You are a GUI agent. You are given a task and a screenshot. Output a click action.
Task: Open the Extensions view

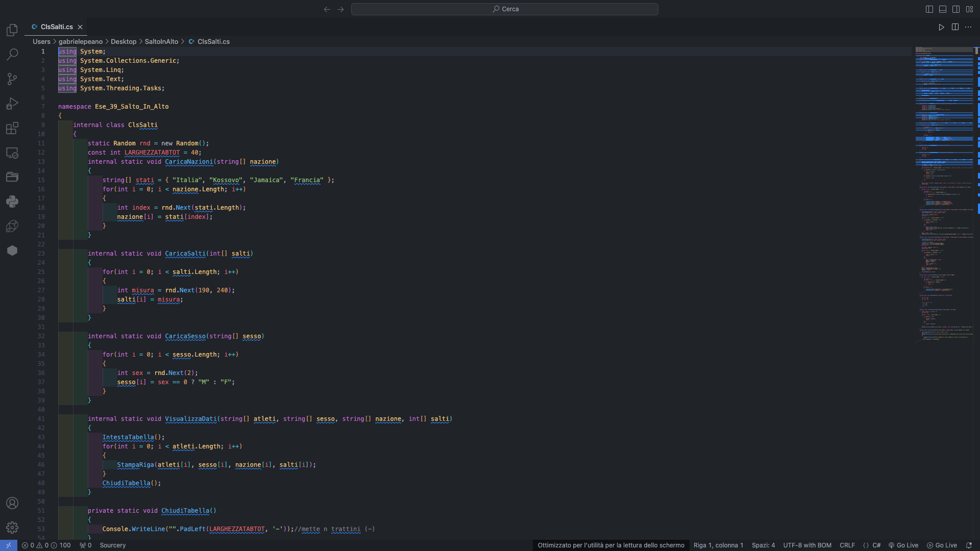click(12, 128)
